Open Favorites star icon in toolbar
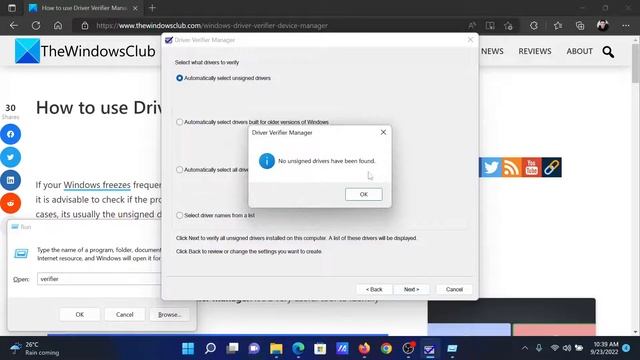This screenshot has height=360, width=640. [x=558, y=25]
